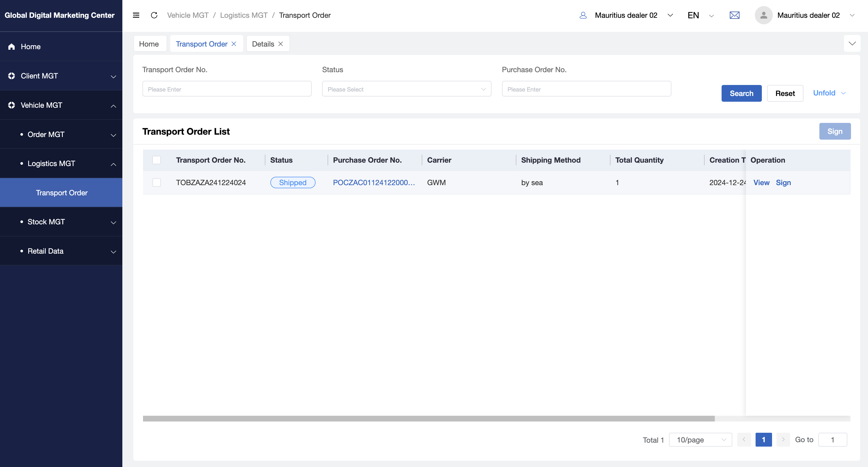Expand the Order MGT submenu
Viewport: 868px width, 467px height.
[x=113, y=135]
